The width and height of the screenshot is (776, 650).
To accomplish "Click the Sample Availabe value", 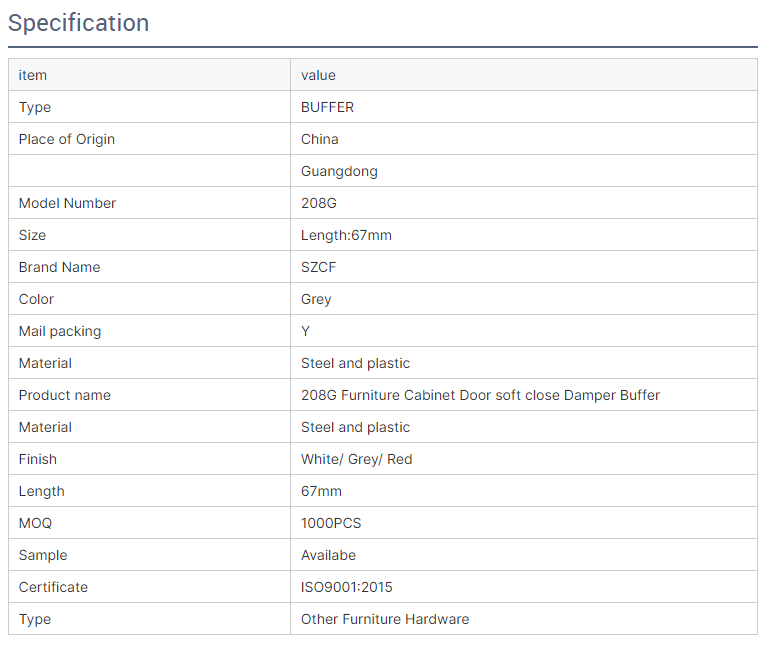I will coord(329,555).
